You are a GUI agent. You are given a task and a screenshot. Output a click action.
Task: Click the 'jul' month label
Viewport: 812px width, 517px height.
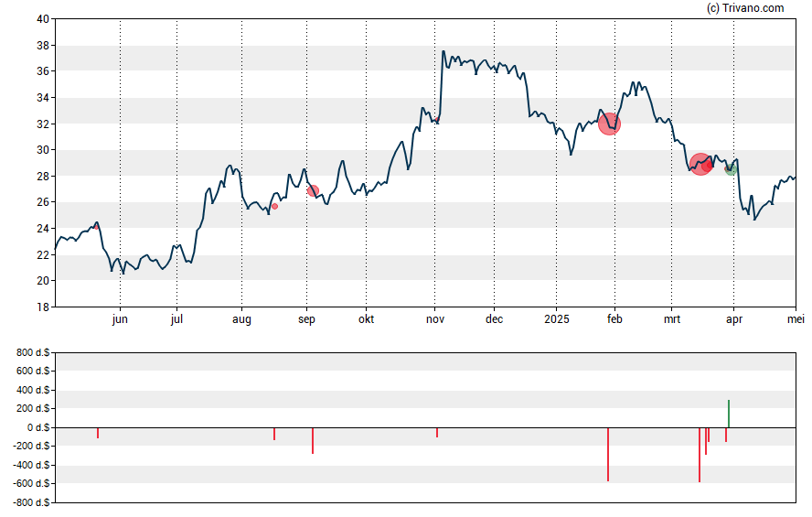[x=176, y=319]
